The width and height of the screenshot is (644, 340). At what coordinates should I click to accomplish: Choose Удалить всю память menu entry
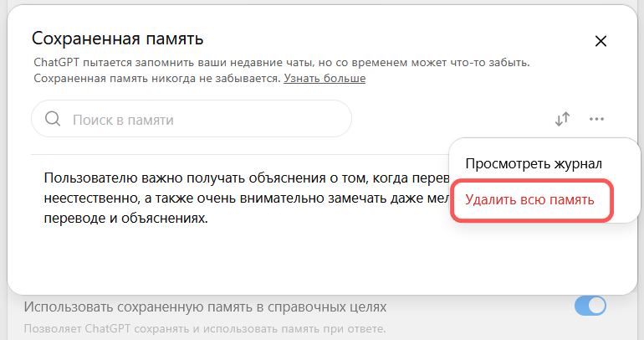pos(529,200)
